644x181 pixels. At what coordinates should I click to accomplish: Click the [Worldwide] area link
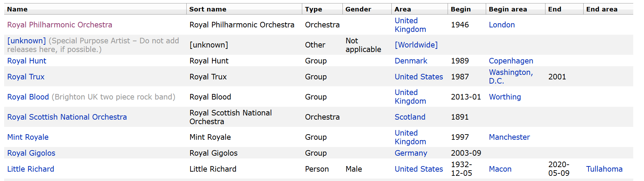[x=416, y=45]
